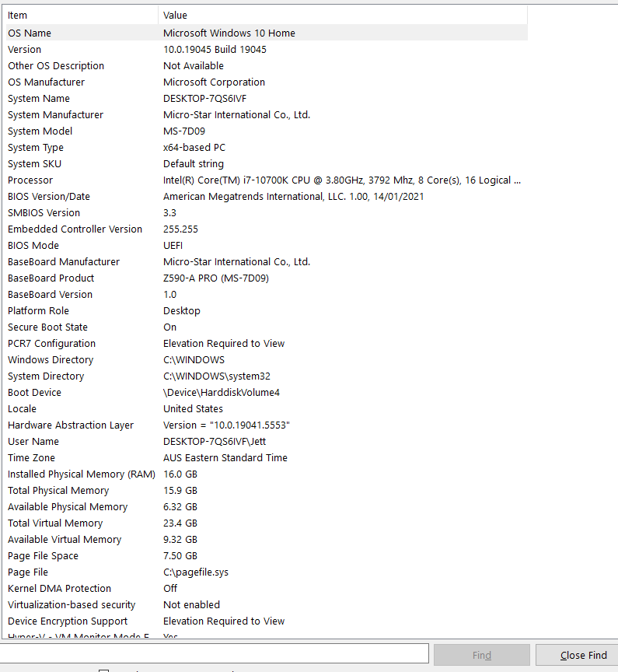Select the BaseBoard Manufacturer row

pyautogui.click(x=267, y=261)
